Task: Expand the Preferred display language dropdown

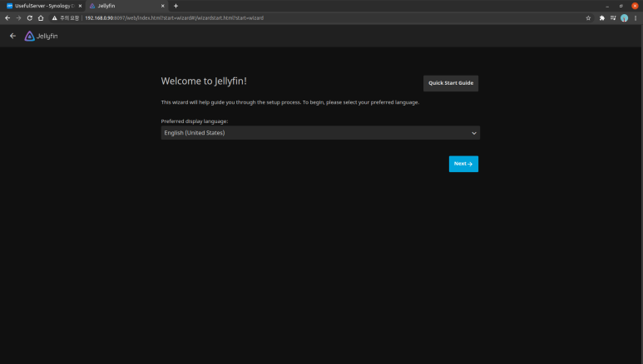Action: [x=320, y=133]
